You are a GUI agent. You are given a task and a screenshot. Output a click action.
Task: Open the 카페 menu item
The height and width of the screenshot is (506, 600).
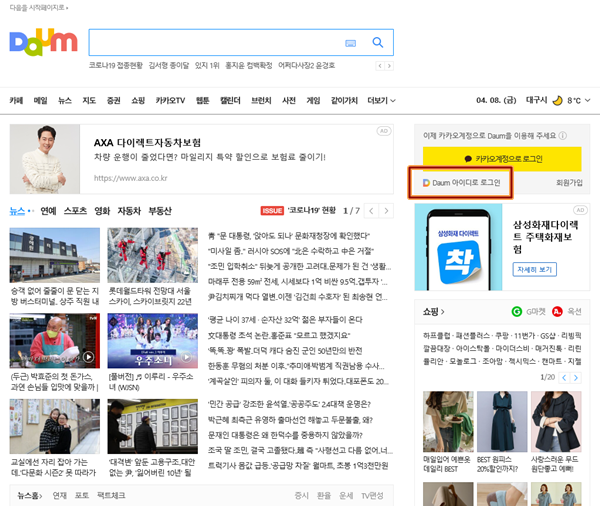[x=16, y=100]
